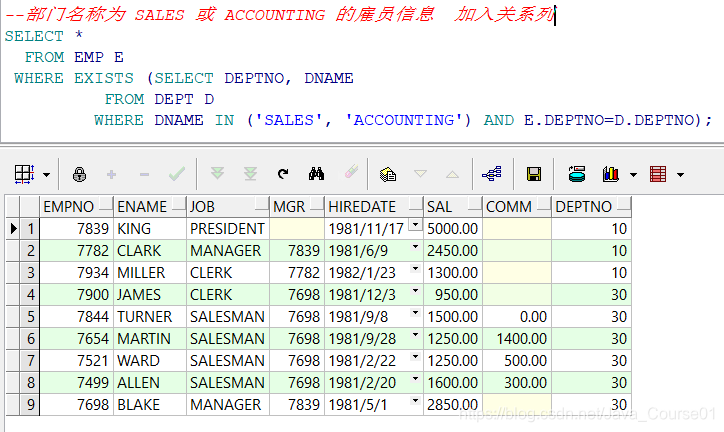The width and height of the screenshot is (724, 432).
Task: Click the grid select-mode icon
Action: (24, 174)
